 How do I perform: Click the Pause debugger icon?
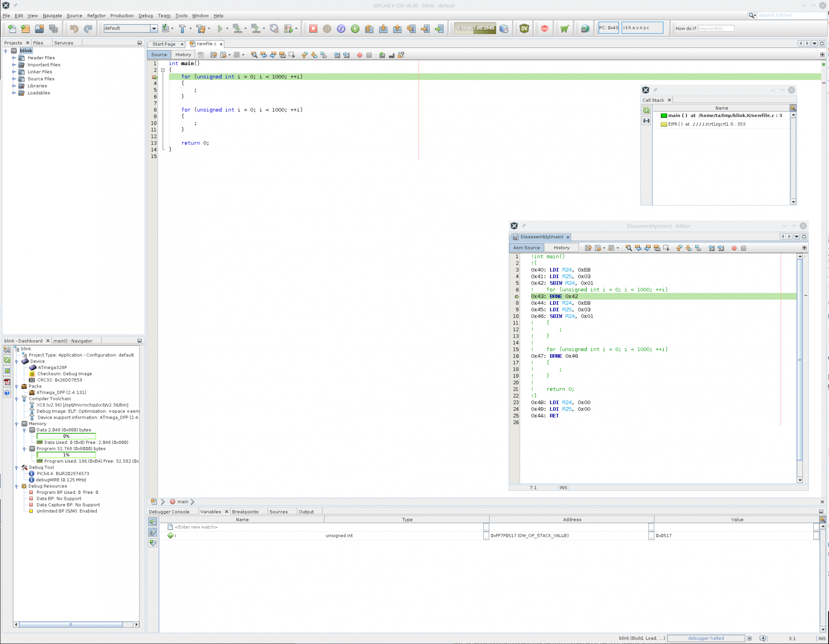pos(327,28)
